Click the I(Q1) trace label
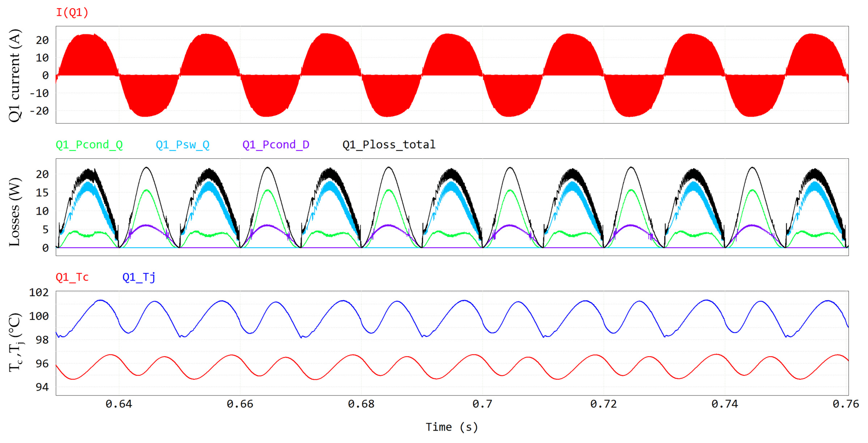868x443 pixels. point(72,13)
